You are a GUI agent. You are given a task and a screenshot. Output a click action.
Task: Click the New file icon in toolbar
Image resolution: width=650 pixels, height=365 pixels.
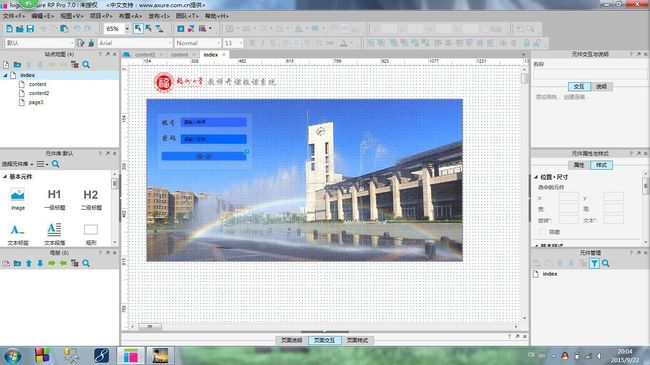click(x=9, y=29)
